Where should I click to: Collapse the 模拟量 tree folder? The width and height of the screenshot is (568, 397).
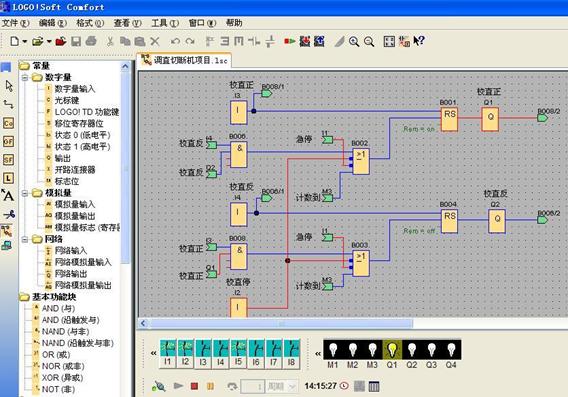[x=25, y=193]
